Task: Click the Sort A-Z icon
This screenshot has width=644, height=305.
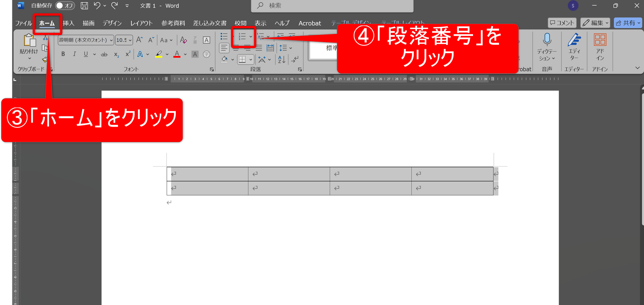Action: point(281,60)
